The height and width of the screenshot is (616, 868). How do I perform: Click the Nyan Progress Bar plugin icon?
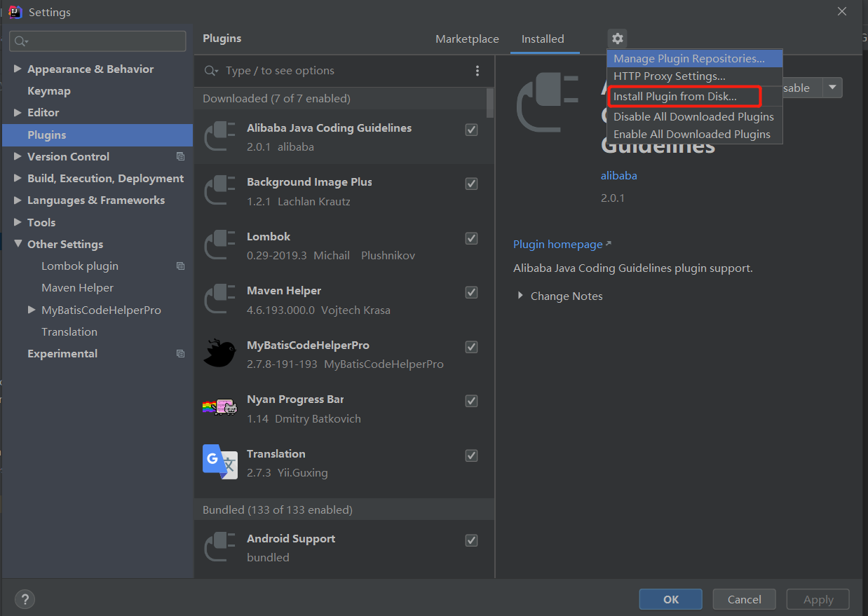[x=219, y=407]
